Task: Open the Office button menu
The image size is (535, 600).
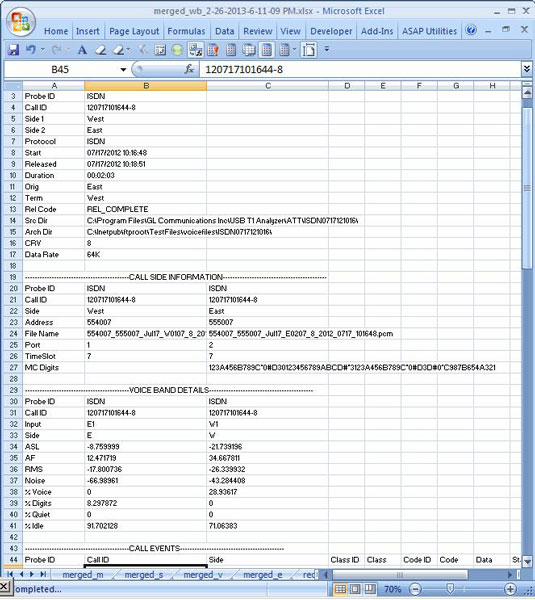Action: pos(21,21)
